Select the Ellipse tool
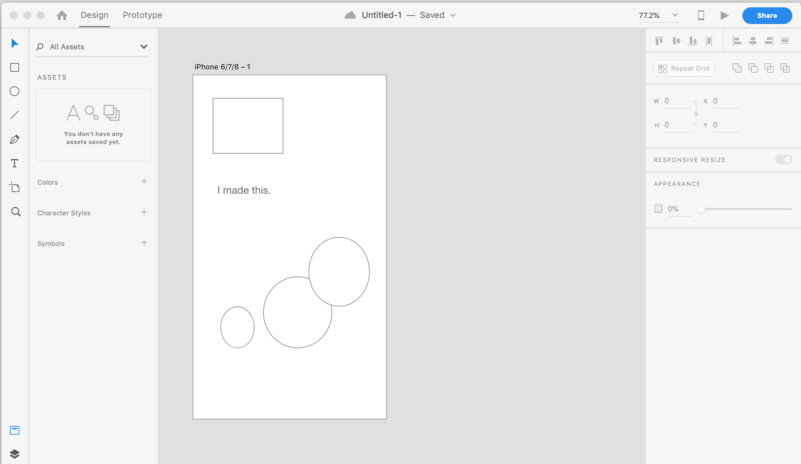Viewport: 801px width, 464px height. pos(15,91)
